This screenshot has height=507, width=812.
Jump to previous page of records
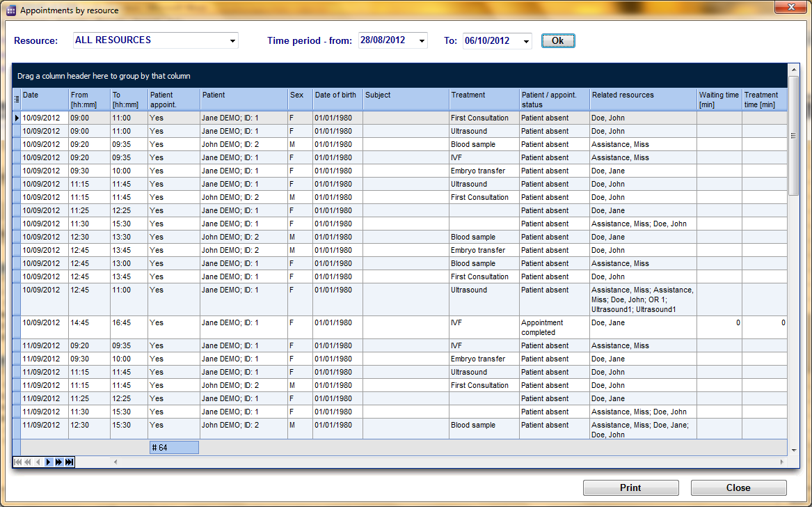click(x=27, y=462)
